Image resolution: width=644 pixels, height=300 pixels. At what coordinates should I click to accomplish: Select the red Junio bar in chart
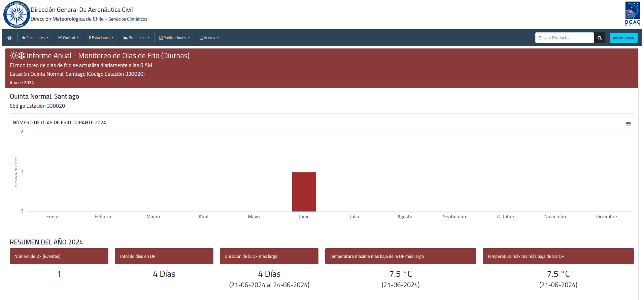(304, 192)
